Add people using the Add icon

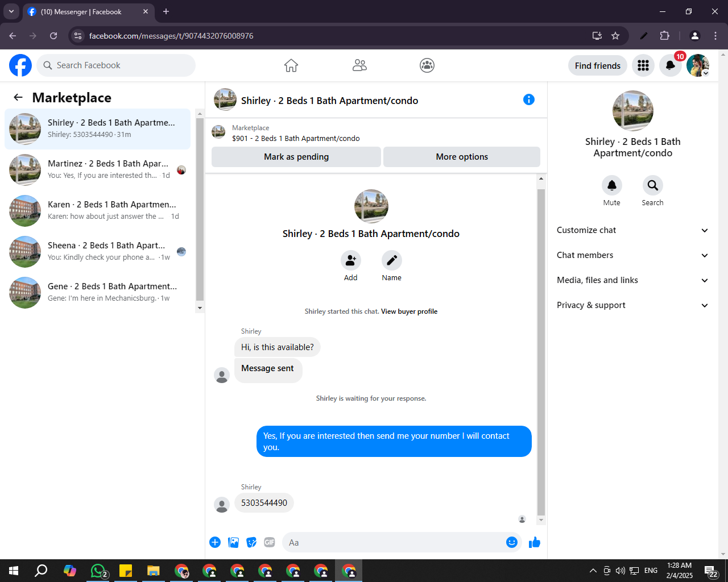coord(351,260)
